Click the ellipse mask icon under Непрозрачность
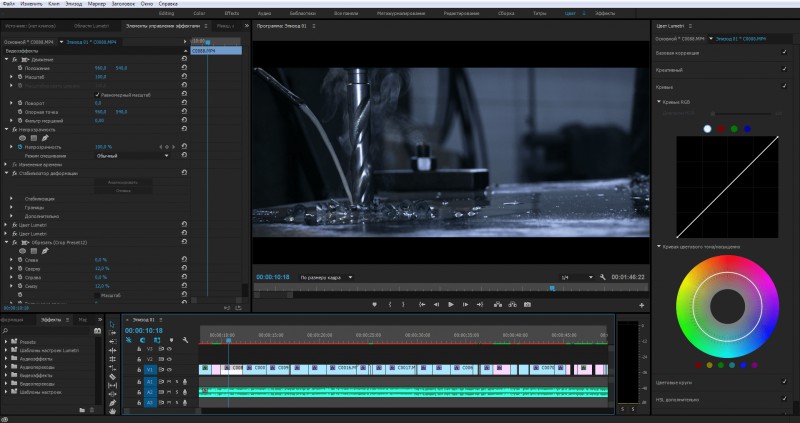The width and height of the screenshot is (800, 423). [x=22, y=137]
